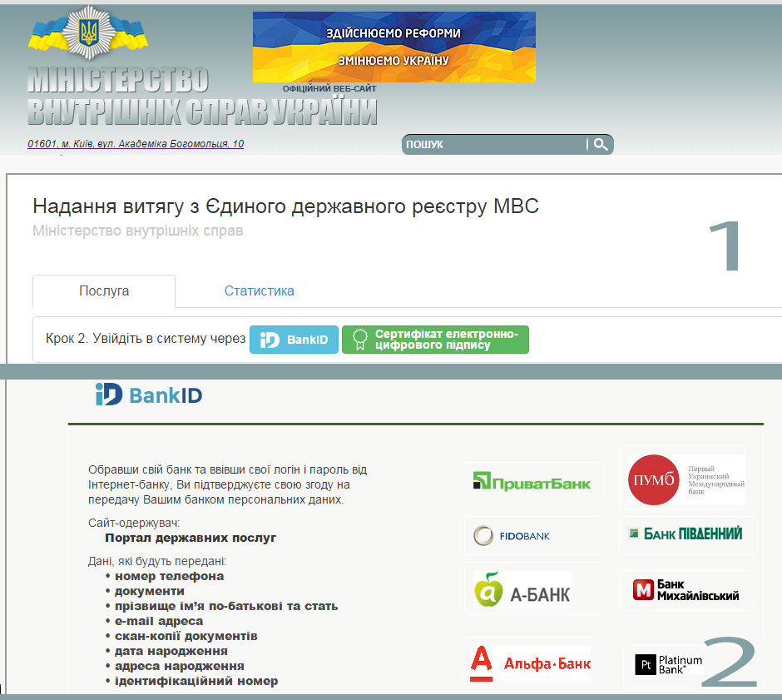782x700 pixels.
Task: Click the list item дата народження
Action: tap(171, 651)
